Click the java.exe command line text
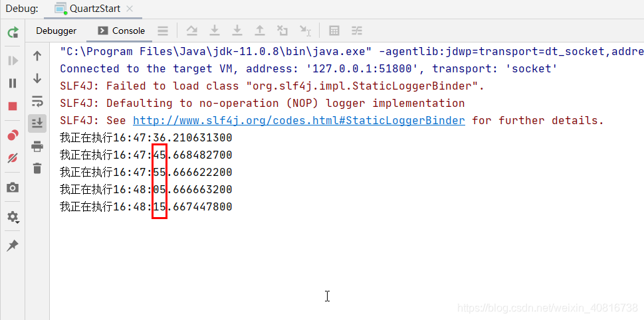This screenshot has height=320, width=644. pyautogui.click(x=352, y=52)
